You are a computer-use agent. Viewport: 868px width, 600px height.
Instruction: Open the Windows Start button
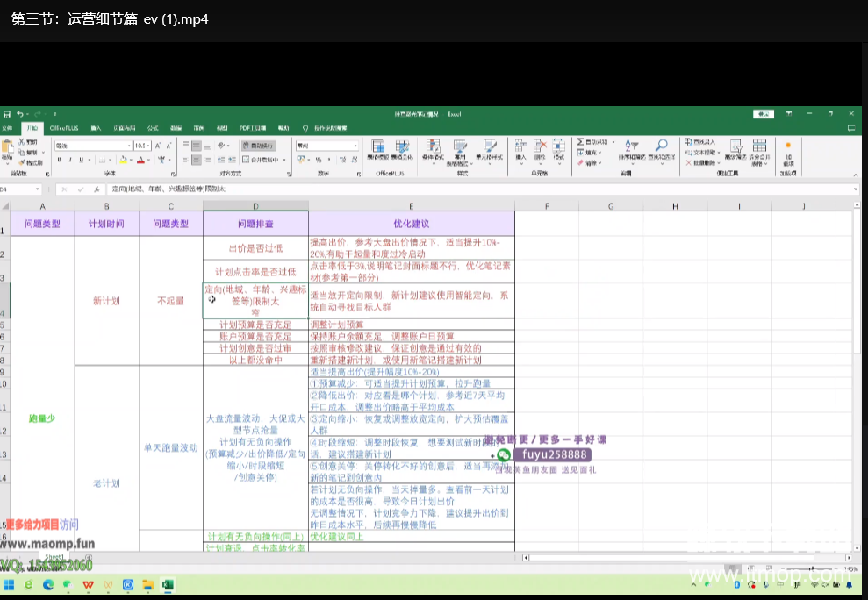pyautogui.click(x=9, y=585)
